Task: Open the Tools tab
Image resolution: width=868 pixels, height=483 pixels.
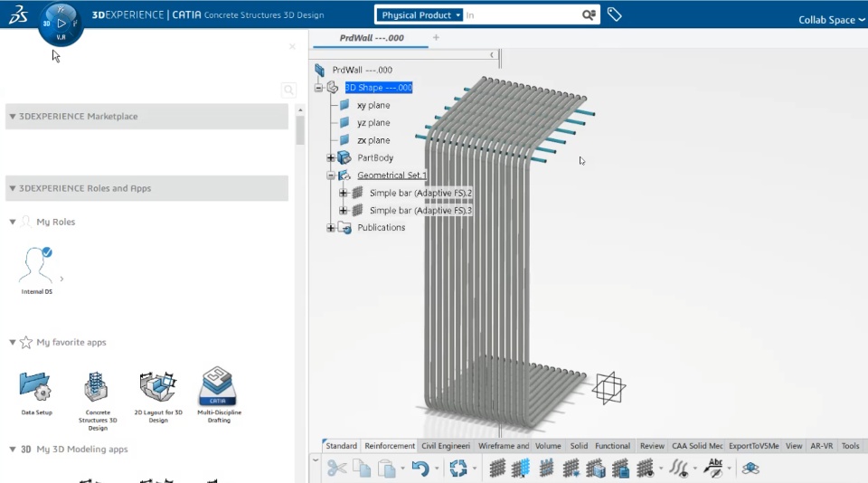Action: pos(850,446)
